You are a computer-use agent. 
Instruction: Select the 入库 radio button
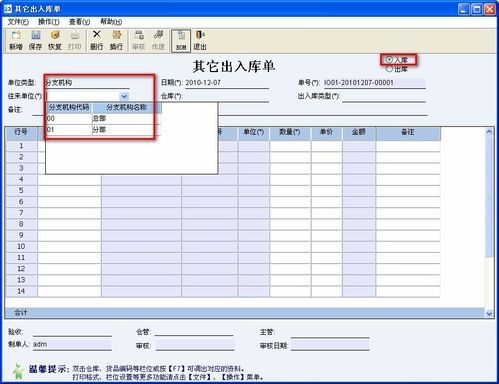click(x=389, y=60)
